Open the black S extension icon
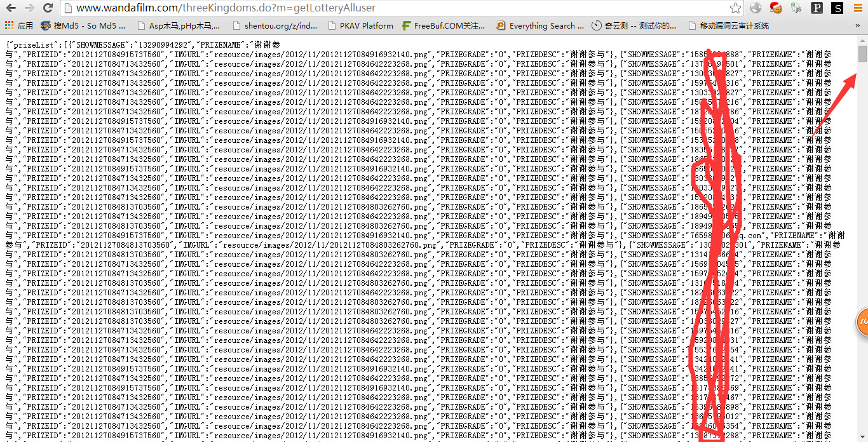Viewport: 868px width, 442px height. (x=837, y=8)
